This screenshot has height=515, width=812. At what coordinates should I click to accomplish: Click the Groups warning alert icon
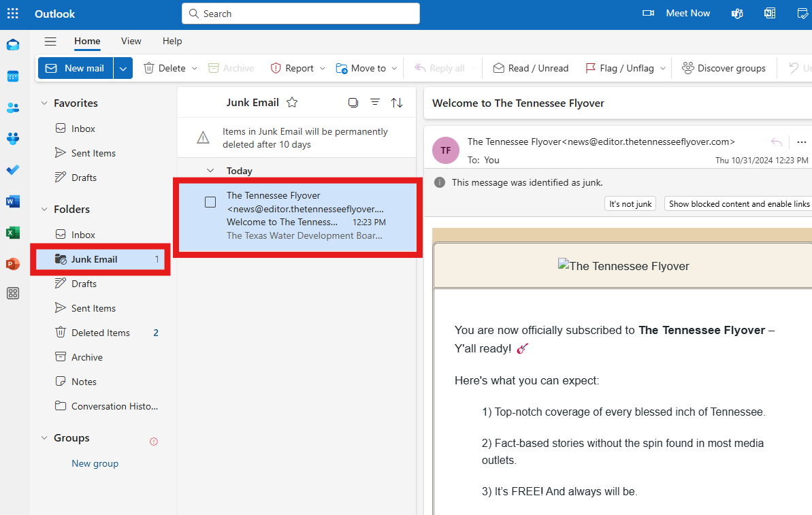(154, 442)
